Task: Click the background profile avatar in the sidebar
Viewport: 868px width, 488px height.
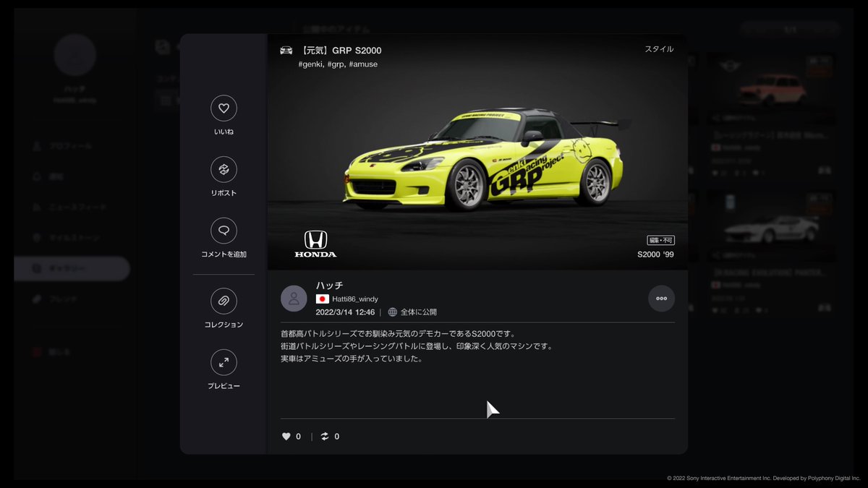Action: tap(75, 55)
